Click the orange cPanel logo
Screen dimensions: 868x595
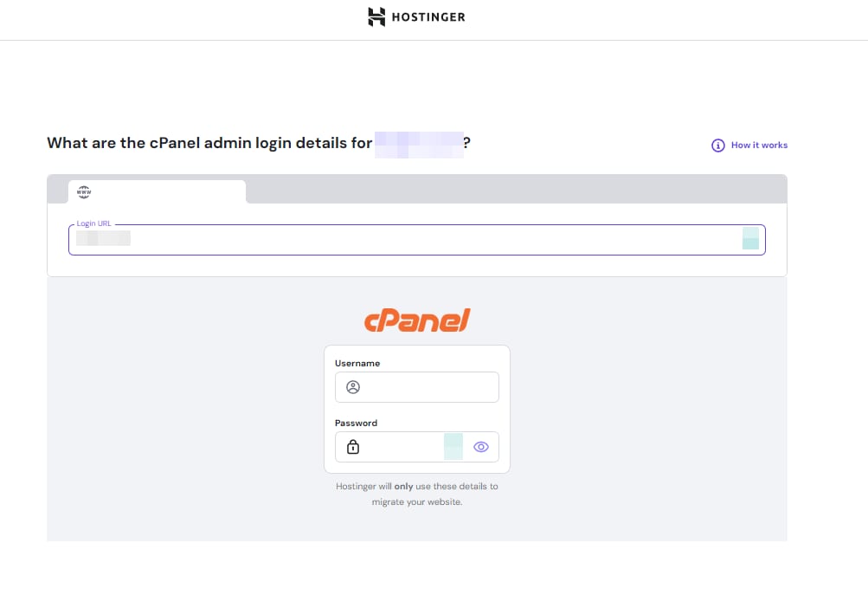pos(416,320)
